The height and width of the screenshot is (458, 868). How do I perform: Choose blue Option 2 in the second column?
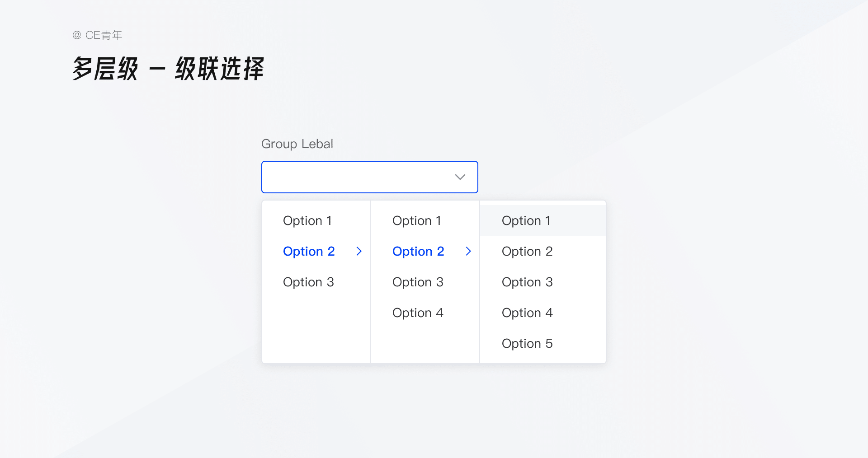click(x=418, y=251)
